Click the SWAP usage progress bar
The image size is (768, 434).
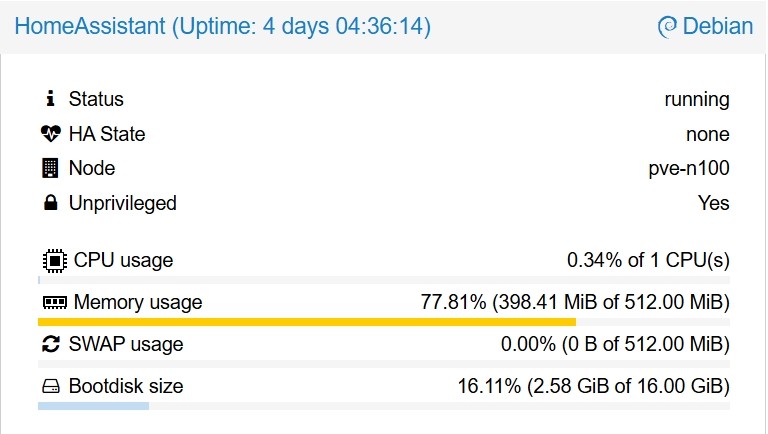click(x=384, y=364)
